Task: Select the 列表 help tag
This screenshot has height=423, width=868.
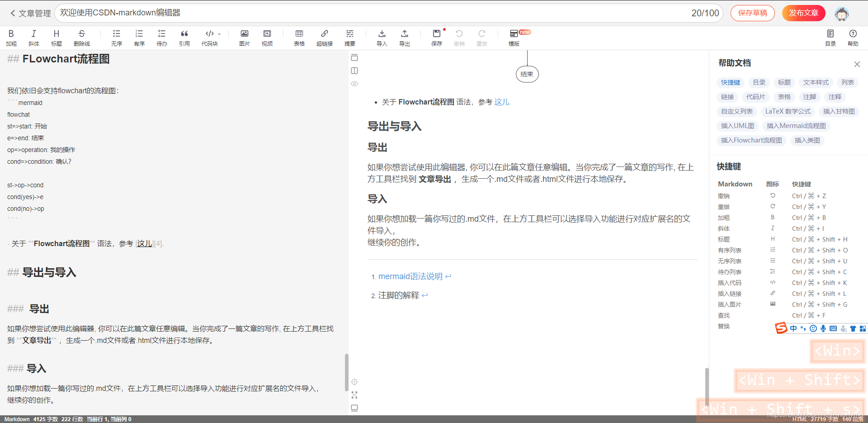Action: click(848, 82)
